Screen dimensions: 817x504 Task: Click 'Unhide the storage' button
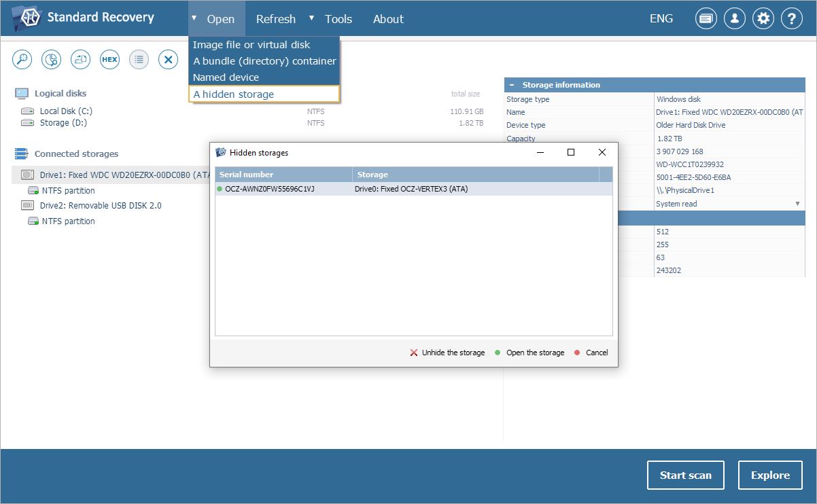[x=447, y=353]
